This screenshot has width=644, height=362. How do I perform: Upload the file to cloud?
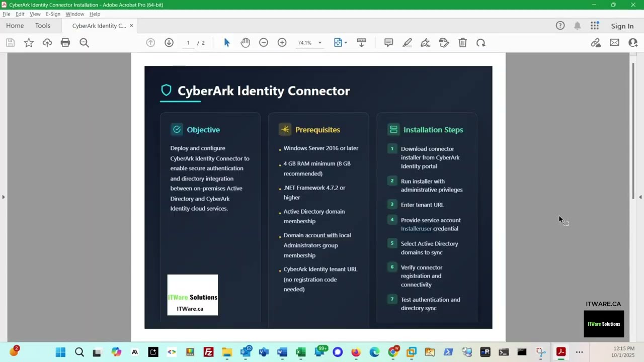click(x=47, y=43)
